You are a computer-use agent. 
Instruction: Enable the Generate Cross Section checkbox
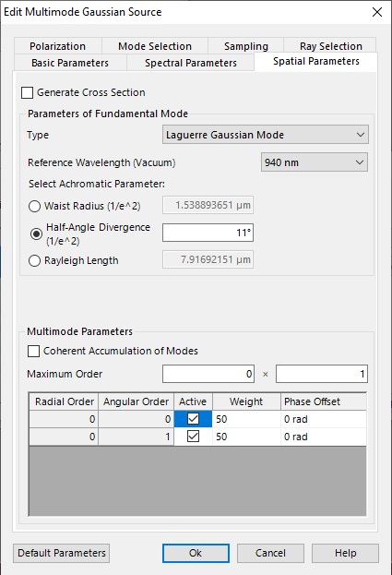point(27,93)
